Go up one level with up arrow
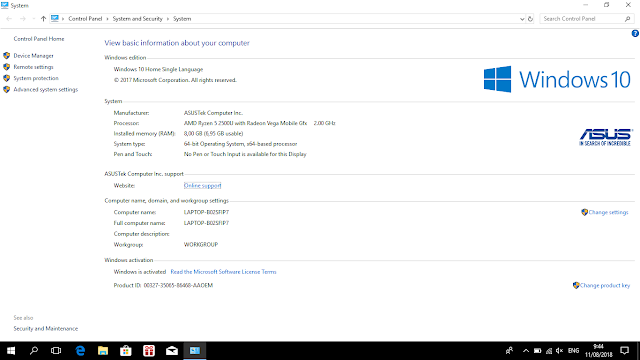 click(x=43, y=19)
